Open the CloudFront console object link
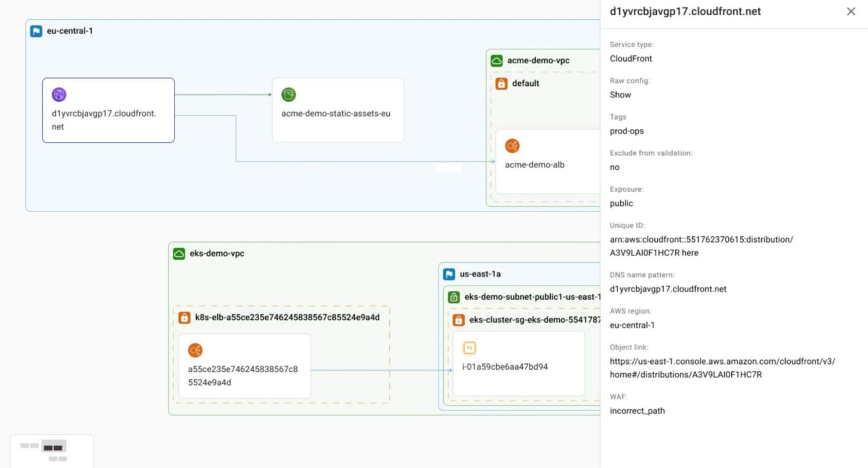Image resolution: width=868 pixels, height=468 pixels. point(722,368)
